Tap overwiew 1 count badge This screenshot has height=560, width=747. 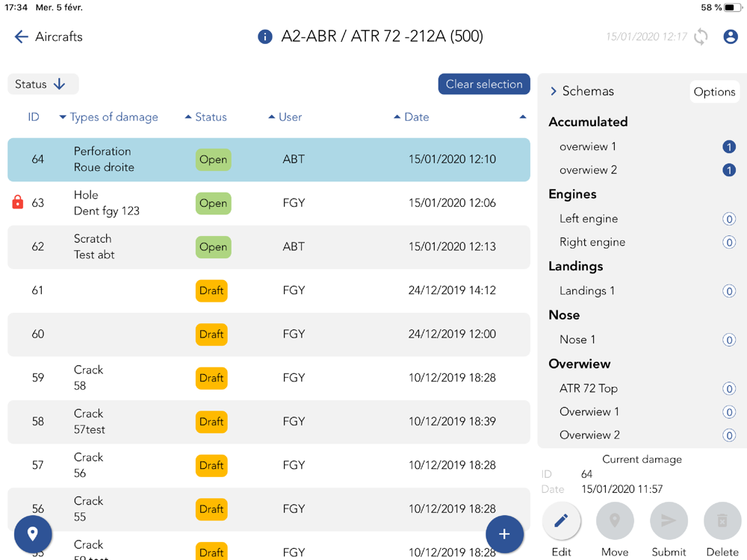pyautogui.click(x=729, y=146)
